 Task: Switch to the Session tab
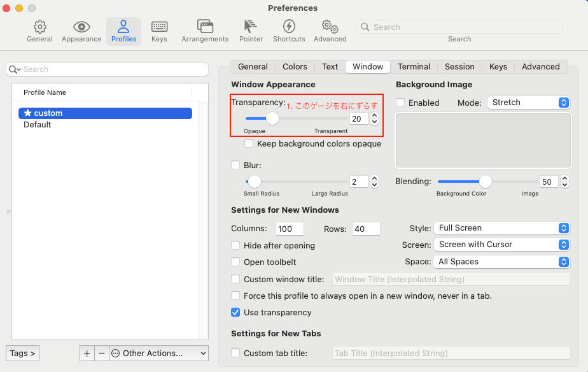[459, 67]
